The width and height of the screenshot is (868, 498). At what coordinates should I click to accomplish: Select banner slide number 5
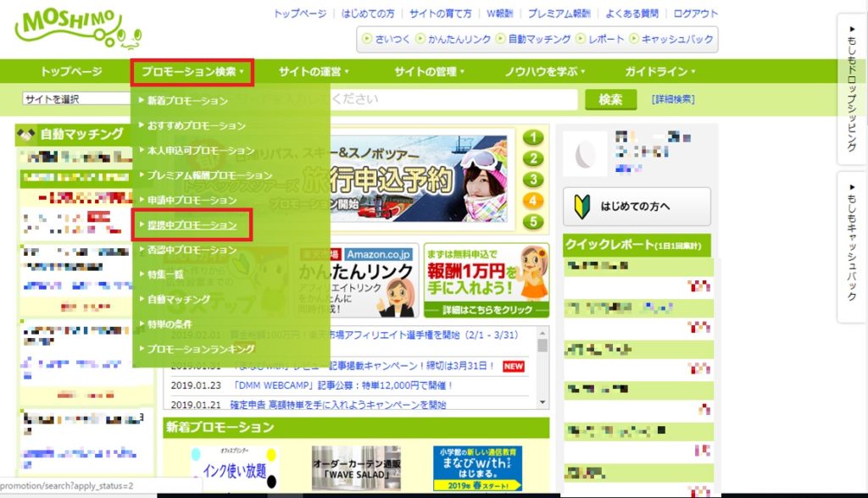tap(533, 221)
